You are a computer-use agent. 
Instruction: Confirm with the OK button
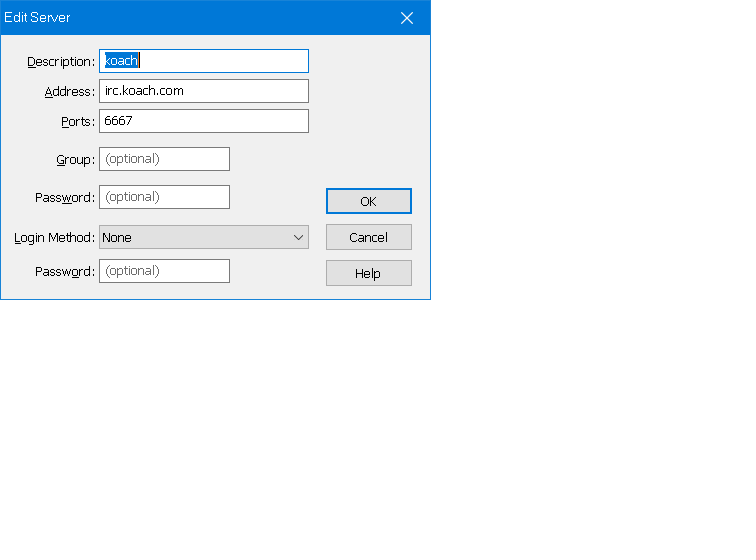point(369,201)
